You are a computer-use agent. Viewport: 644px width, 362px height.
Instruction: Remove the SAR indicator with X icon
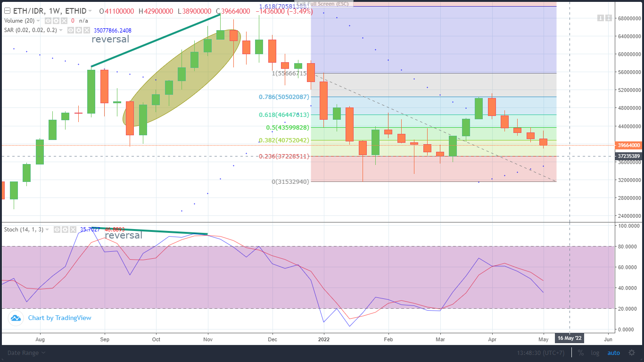click(87, 30)
